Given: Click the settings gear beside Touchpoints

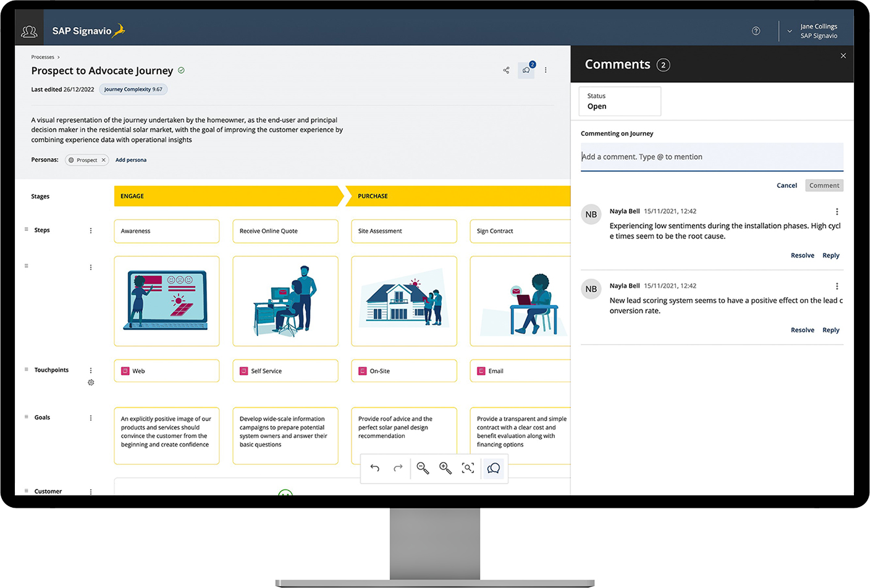Looking at the screenshot, I should [x=90, y=382].
